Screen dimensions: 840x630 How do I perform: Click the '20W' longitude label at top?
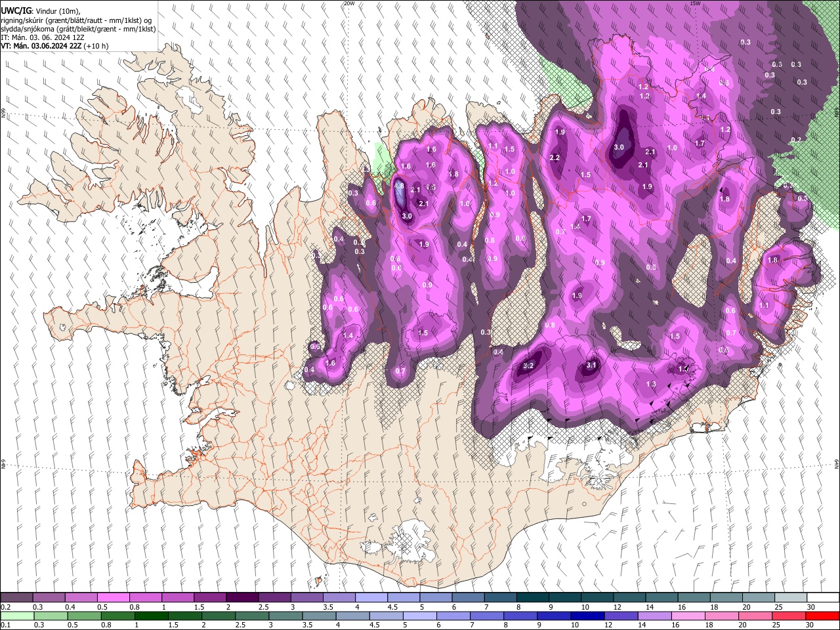(x=349, y=3)
